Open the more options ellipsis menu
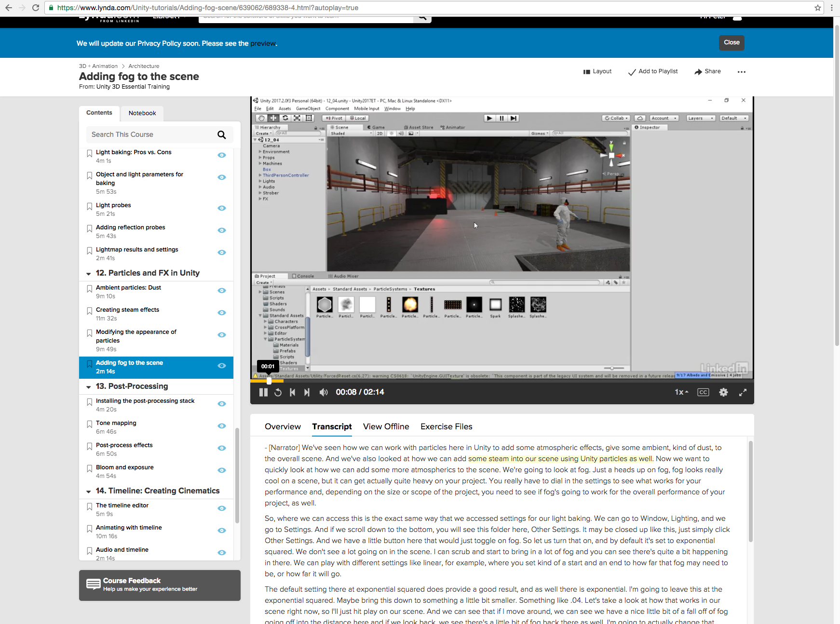 (742, 72)
